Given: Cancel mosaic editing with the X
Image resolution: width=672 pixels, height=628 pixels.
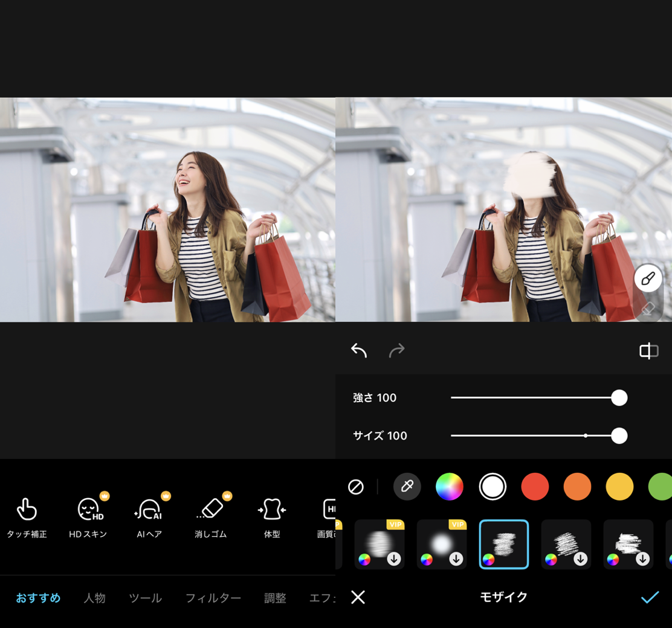Looking at the screenshot, I should click(x=358, y=597).
